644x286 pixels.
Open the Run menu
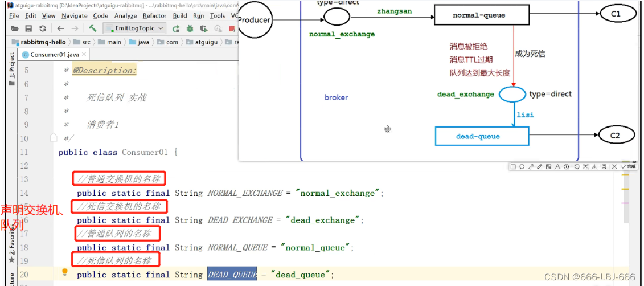pos(198,15)
